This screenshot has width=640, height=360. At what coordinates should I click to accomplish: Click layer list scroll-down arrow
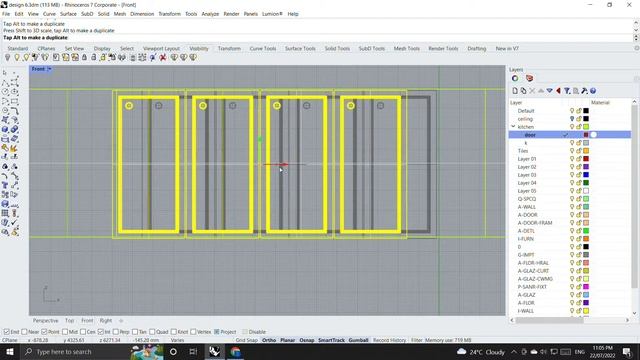[634, 313]
